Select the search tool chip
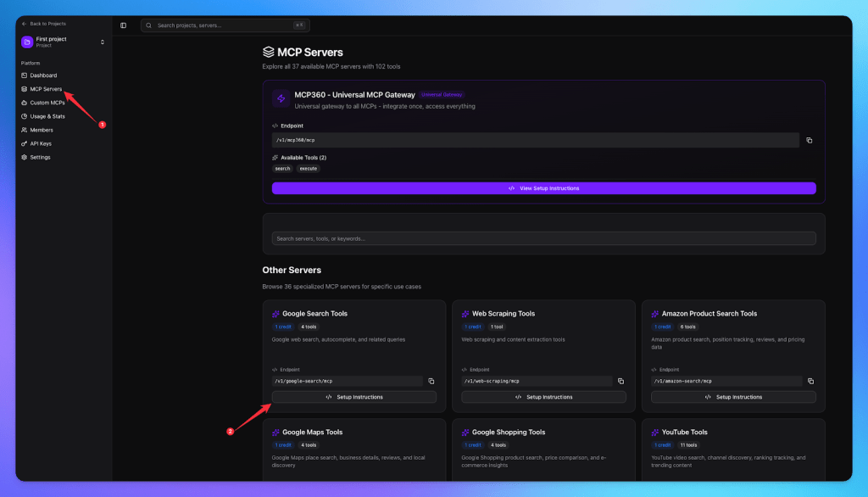The image size is (868, 497). (x=282, y=168)
